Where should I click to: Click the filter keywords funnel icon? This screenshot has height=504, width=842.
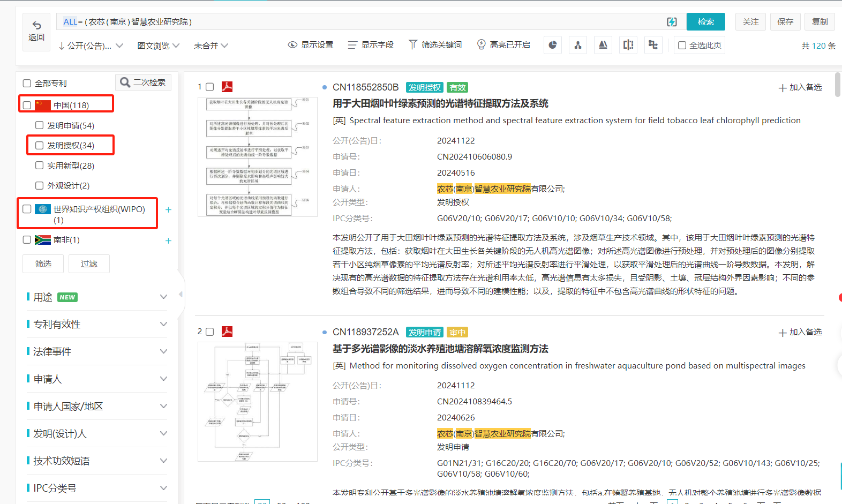coord(413,45)
